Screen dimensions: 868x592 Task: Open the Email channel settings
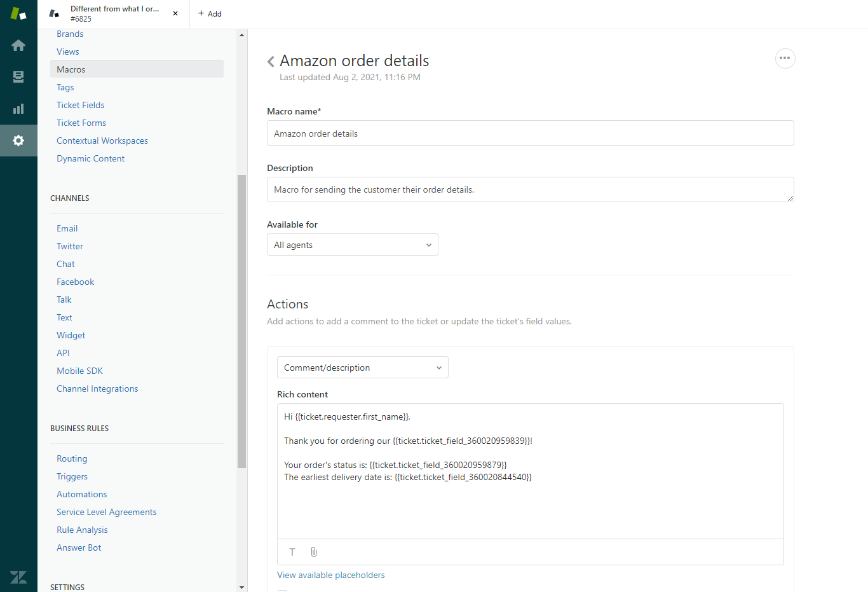coord(67,228)
